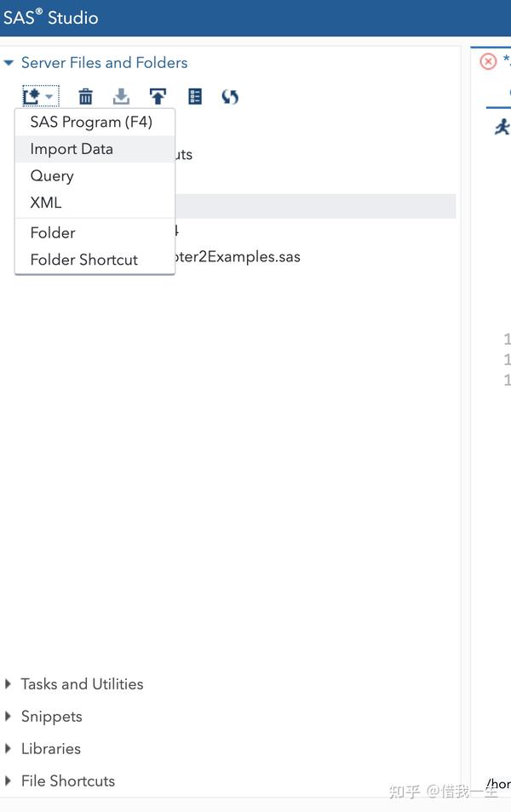The image size is (511, 812).
Task: Click the Refresh arrows icon
Action: coord(230,96)
